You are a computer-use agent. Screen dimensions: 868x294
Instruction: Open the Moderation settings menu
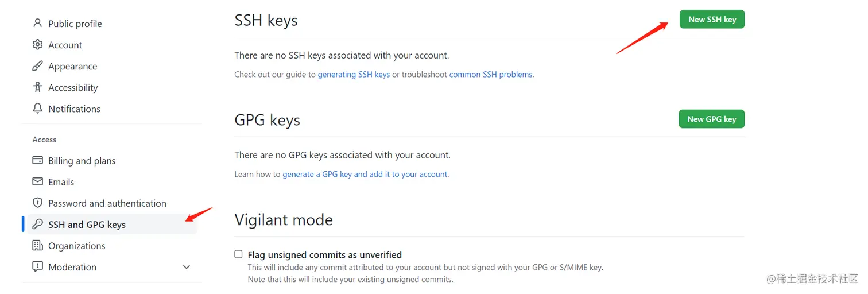tap(72, 267)
